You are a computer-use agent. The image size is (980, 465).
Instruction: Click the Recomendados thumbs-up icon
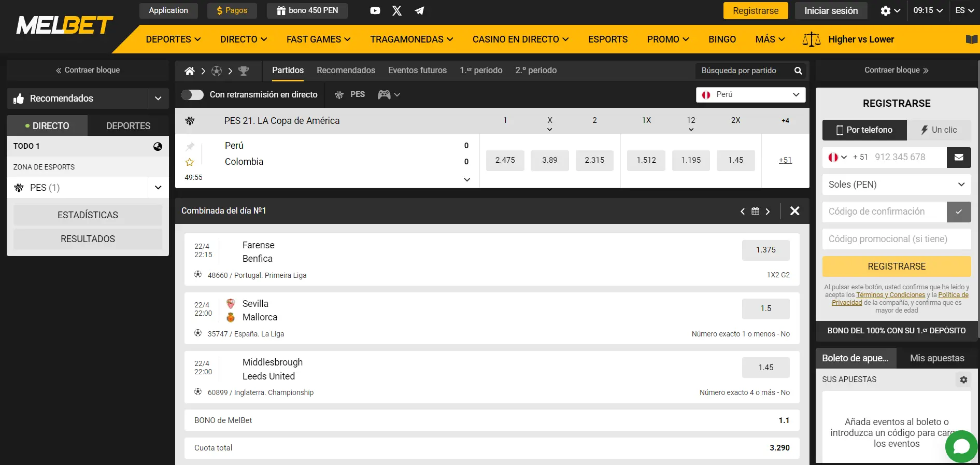coord(19,98)
